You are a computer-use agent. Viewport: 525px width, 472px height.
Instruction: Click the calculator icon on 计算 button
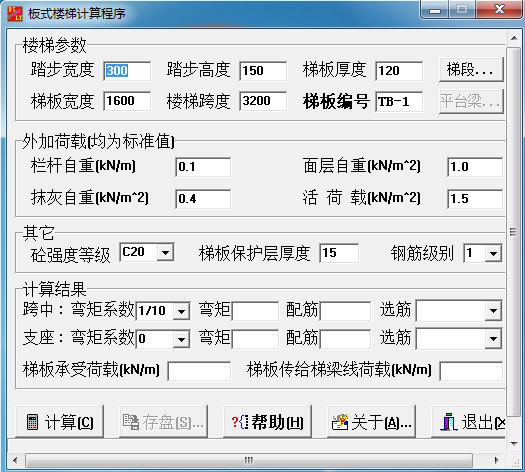coord(32,422)
